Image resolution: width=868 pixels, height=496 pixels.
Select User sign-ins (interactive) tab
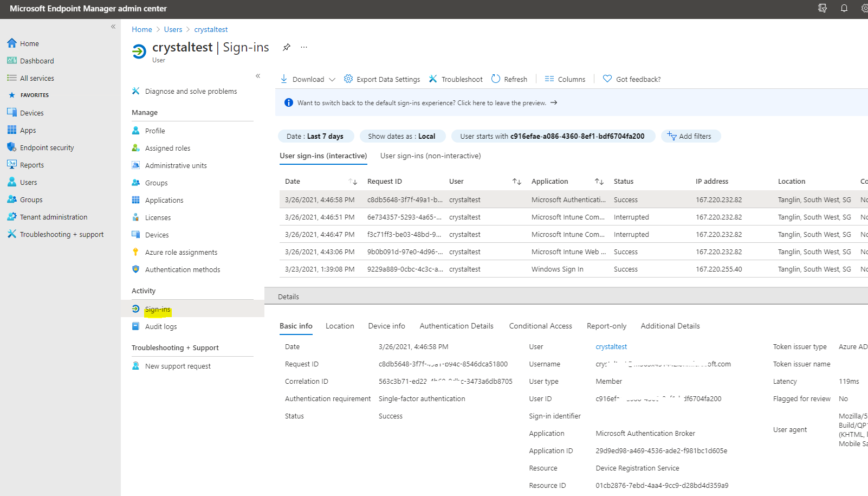coord(323,156)
